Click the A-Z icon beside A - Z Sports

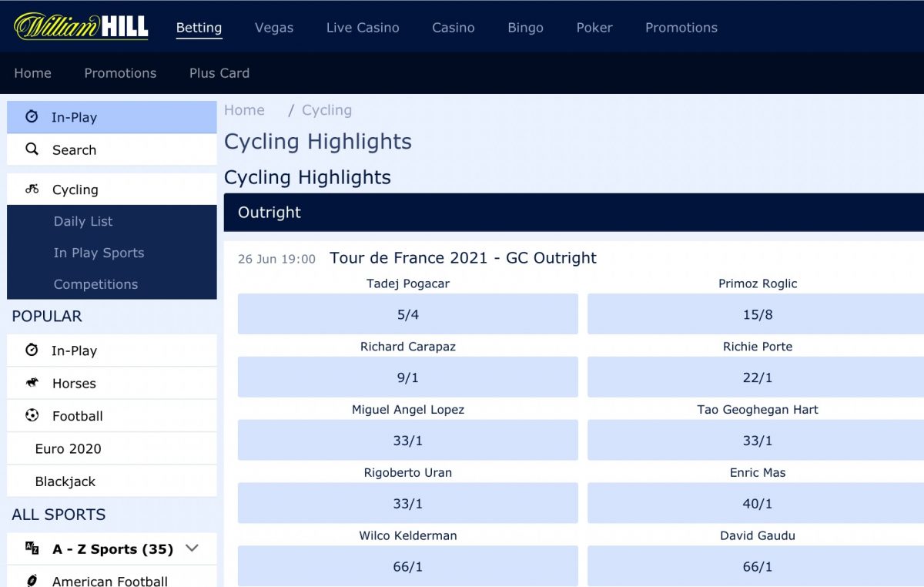click(x=32, y=548)
